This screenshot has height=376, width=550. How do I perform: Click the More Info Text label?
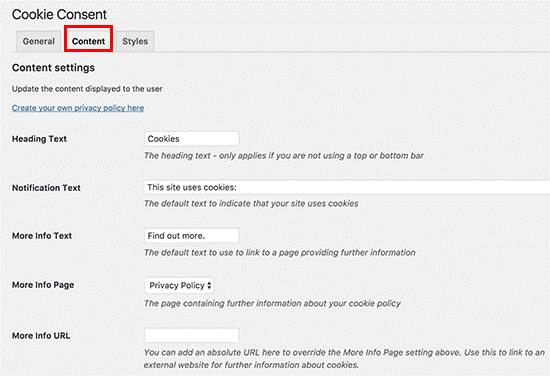[42, 236]
